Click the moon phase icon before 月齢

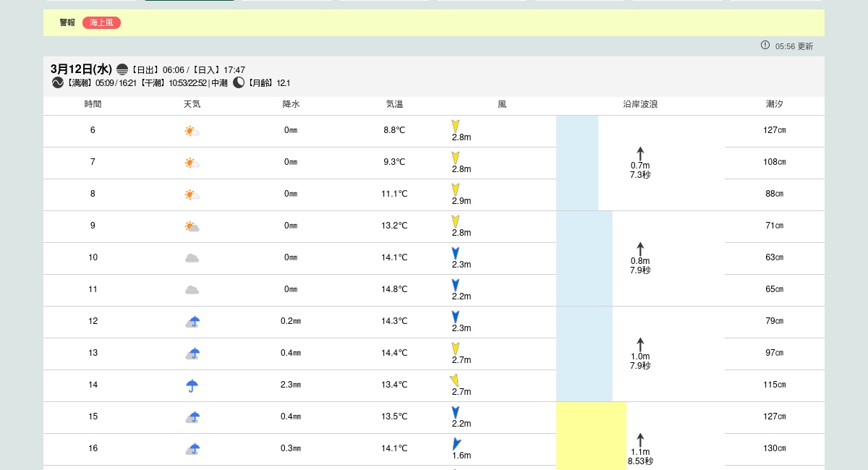pyautogui.click(x=239, y=82)
